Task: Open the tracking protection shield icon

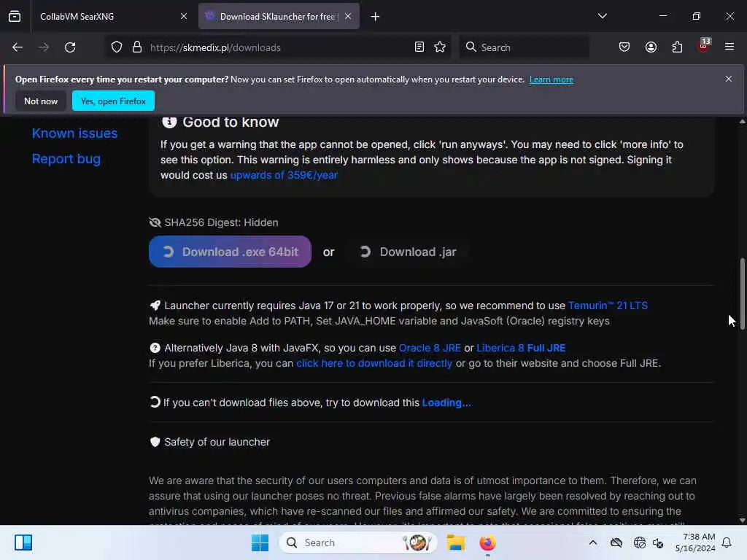Action: coord(117,47)
